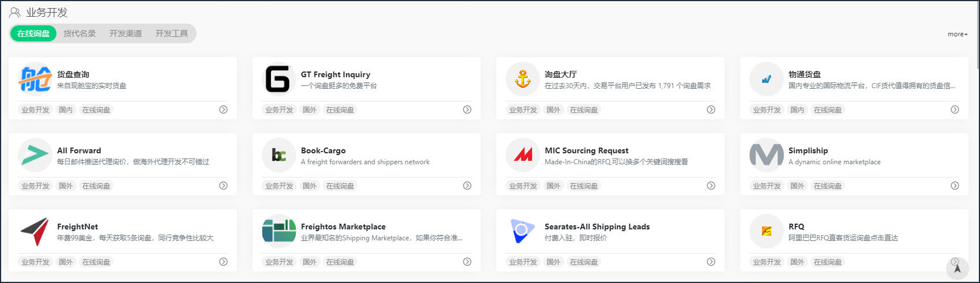Click the 物通货盘 logo icon
This screenshot has height=283, width=980.
767,80
